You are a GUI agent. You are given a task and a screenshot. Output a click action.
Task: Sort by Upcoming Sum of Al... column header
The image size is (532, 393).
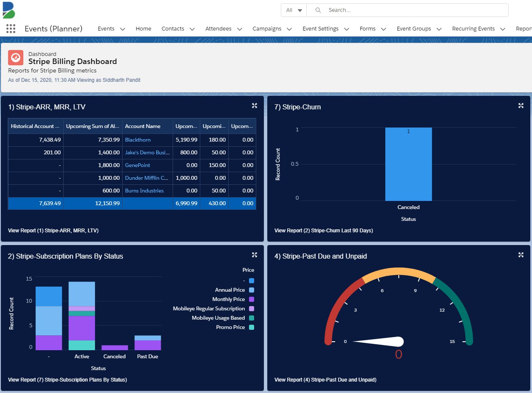(93, 126)
